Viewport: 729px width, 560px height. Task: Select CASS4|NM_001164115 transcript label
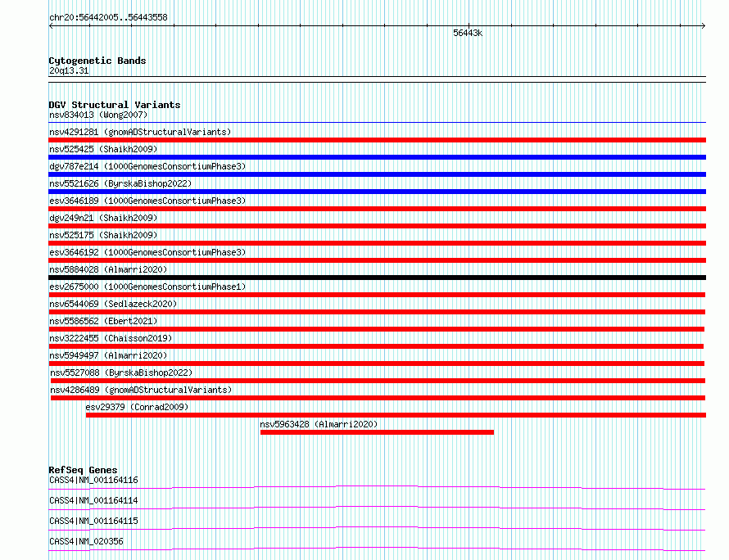point(93,521)
